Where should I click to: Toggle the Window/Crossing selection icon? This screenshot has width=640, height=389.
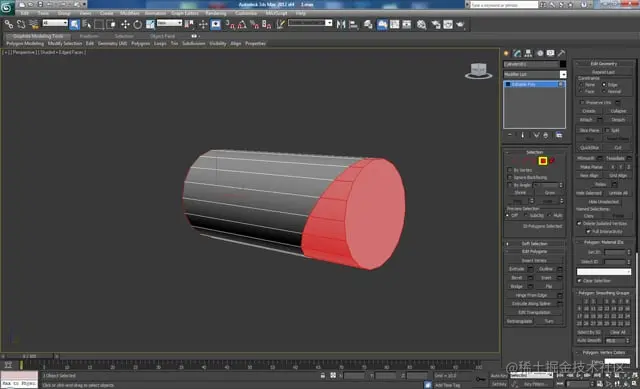111,24
